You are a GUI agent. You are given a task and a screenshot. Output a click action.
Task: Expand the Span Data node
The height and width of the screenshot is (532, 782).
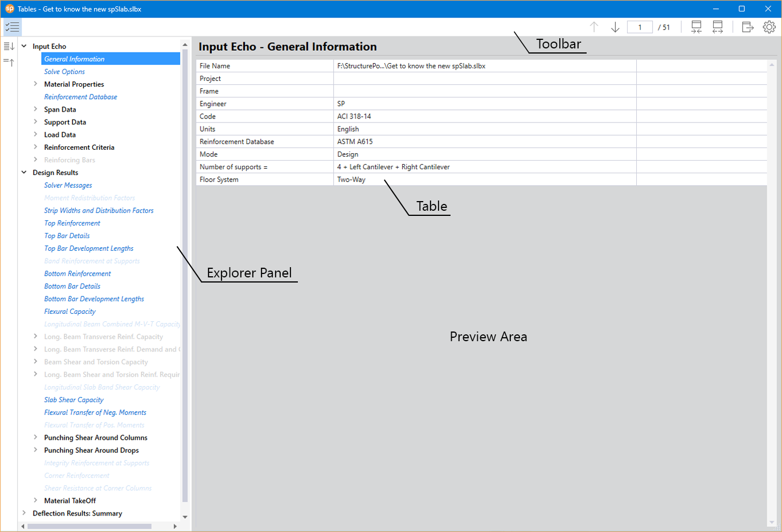pyautogui.click(x=35, y=109)
